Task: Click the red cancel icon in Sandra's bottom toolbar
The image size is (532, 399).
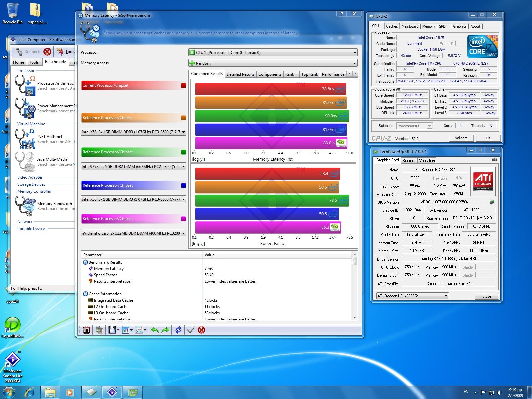Action: coord(201,330)
